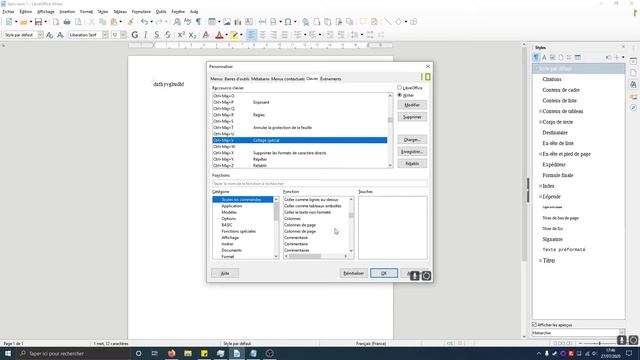Click the Save document toolbar icon
Image resolution: width=640 pixels, height=360 pixels.
[38, 22]
